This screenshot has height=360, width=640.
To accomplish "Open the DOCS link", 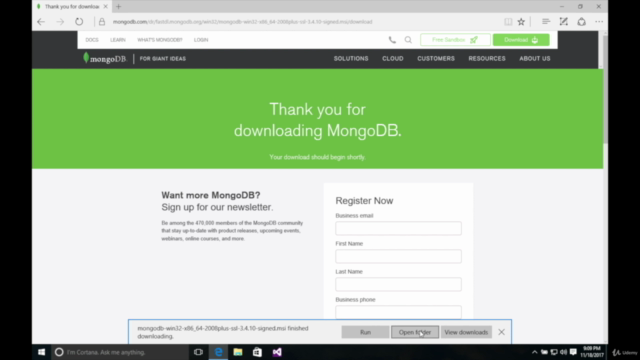I will 92,40.
